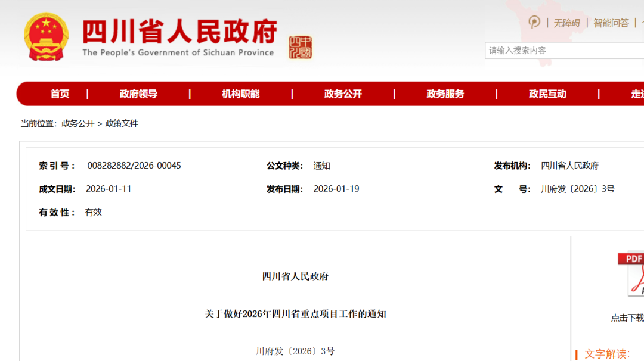Click the gold accessibility circle icon

point(534,23)
